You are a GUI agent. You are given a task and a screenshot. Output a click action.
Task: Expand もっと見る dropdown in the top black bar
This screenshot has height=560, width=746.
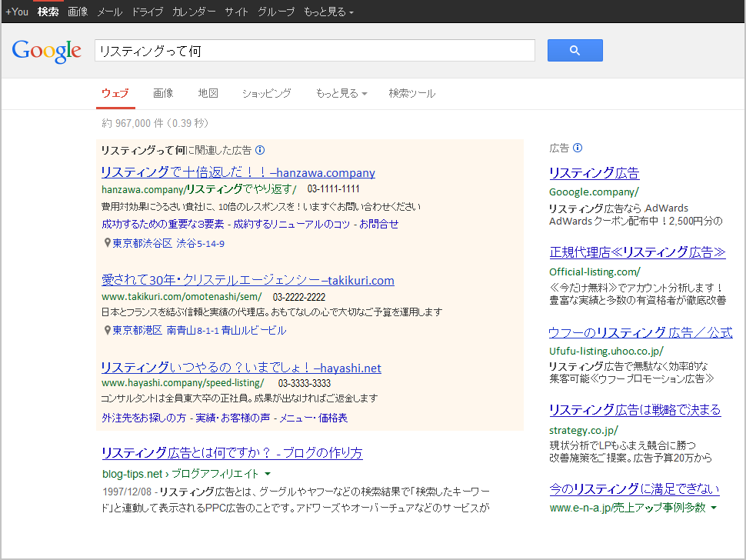click(x=328, y=12)
